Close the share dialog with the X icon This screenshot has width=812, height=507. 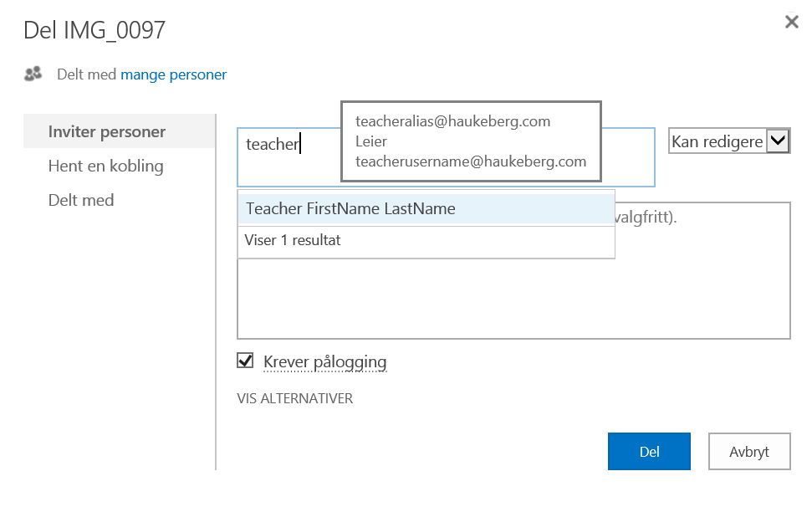pos(791,23)
